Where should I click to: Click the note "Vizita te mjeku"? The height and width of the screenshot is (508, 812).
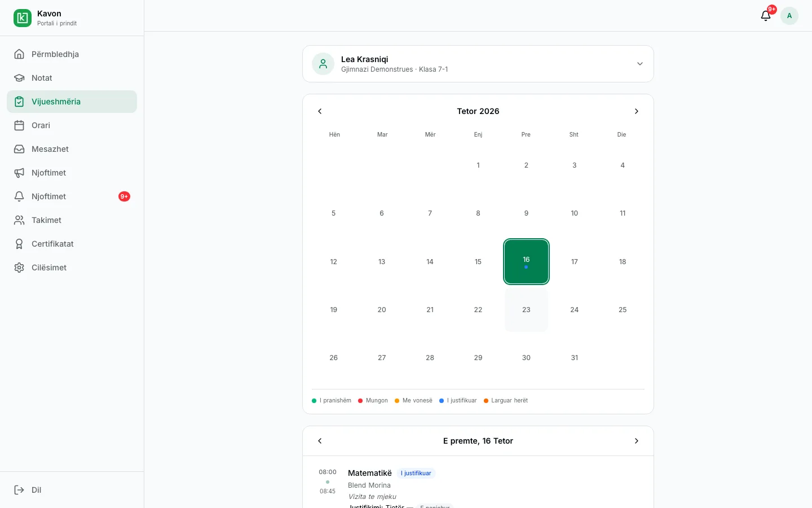pyautogui.click(x=372, y=497)
